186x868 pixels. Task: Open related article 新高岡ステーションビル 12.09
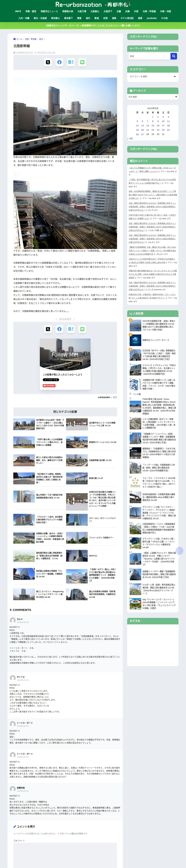tap(91, 442)
